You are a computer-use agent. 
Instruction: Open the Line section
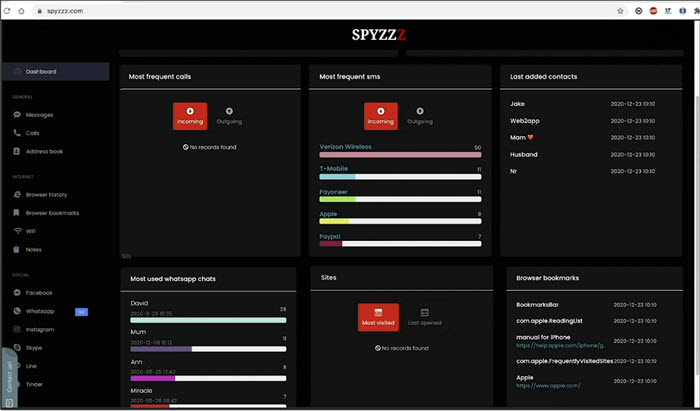(x=31, y=366)
